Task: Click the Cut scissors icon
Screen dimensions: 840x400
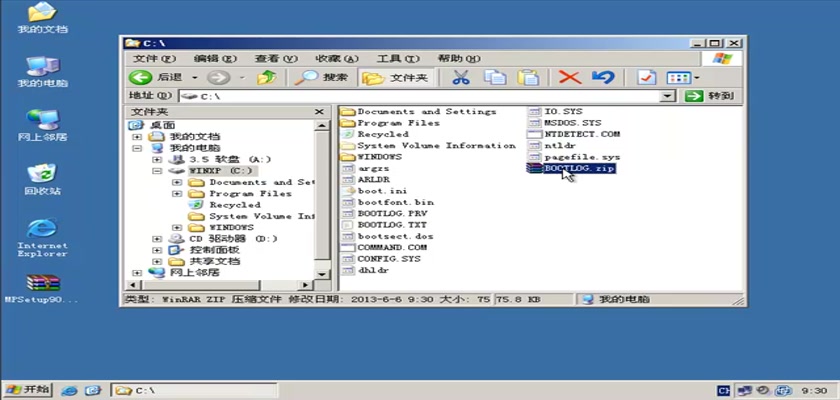Action: tap(461, 78)
